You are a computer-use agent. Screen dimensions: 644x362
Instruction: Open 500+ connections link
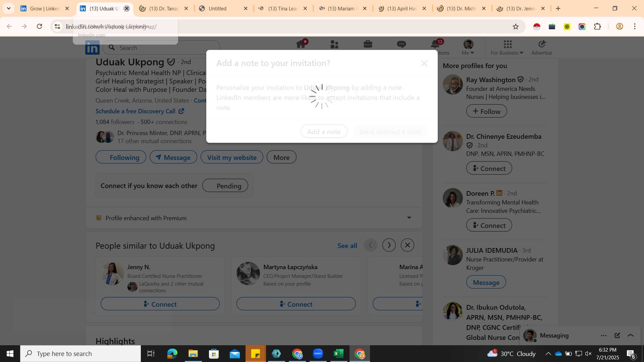click(x=164, y=122)
